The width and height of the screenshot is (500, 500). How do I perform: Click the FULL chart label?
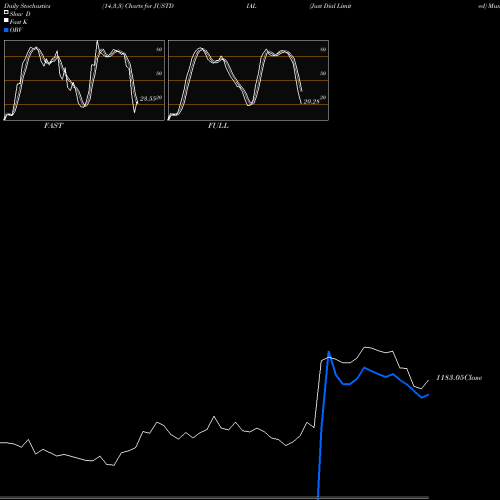(218, 126)
